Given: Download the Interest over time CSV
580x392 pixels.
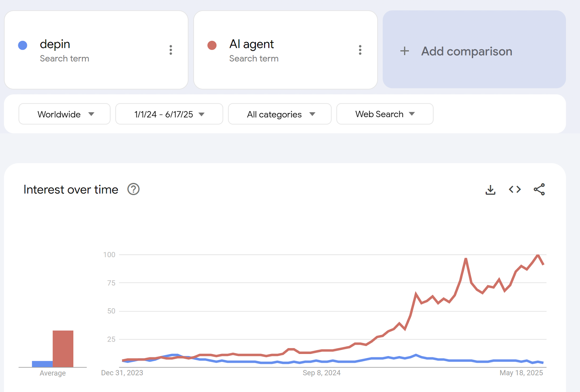Looking at the screenshot, I should tap(490, 189).
